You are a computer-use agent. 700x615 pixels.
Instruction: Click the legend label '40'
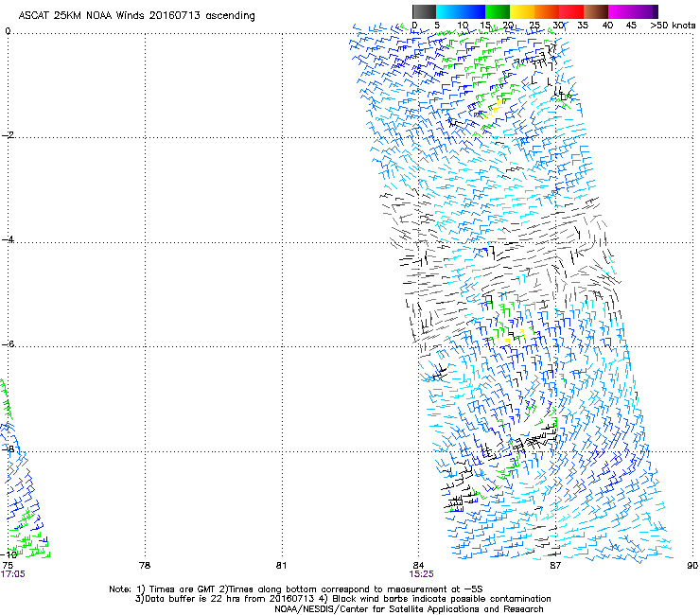coord(607,26)
